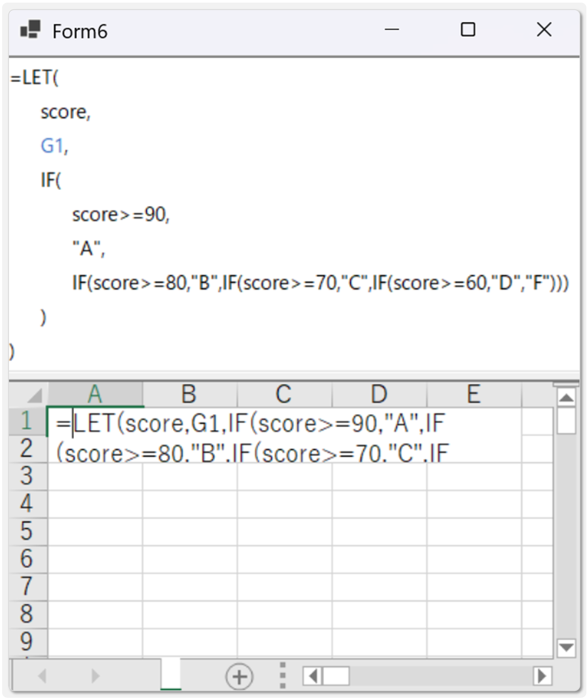Select column D header
588x700 pixels.
coord(379,394)
